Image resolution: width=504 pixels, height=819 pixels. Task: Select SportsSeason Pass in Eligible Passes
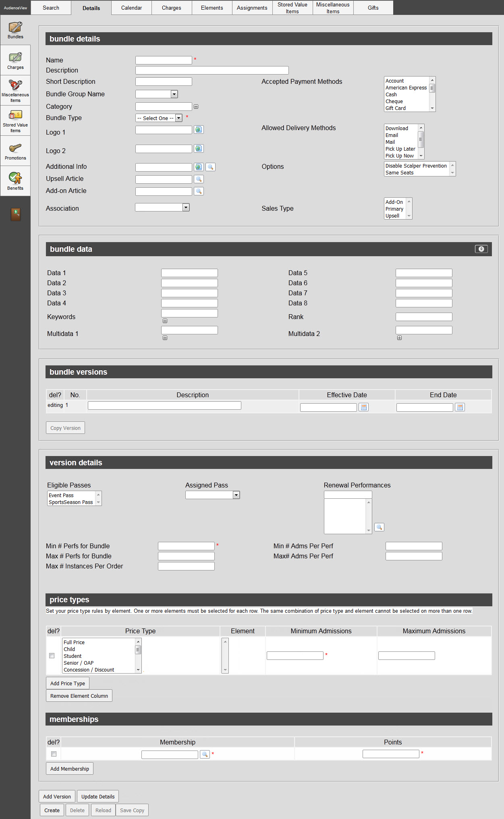[x=71, y=502]
